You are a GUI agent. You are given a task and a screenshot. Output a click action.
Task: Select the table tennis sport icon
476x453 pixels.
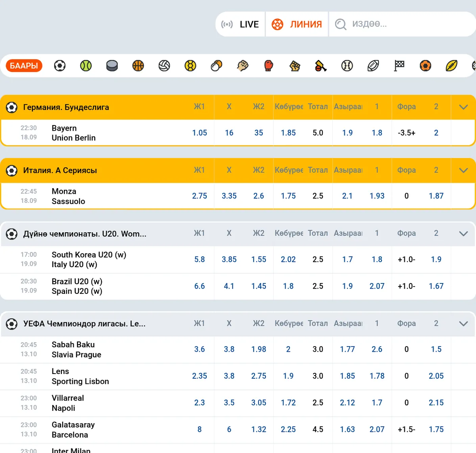click(217, 66)
